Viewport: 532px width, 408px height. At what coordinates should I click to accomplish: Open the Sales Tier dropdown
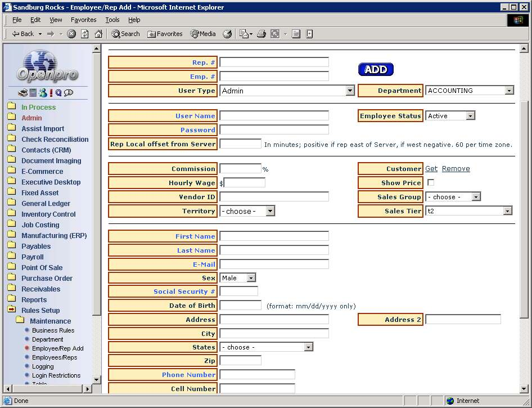point(507,211)
